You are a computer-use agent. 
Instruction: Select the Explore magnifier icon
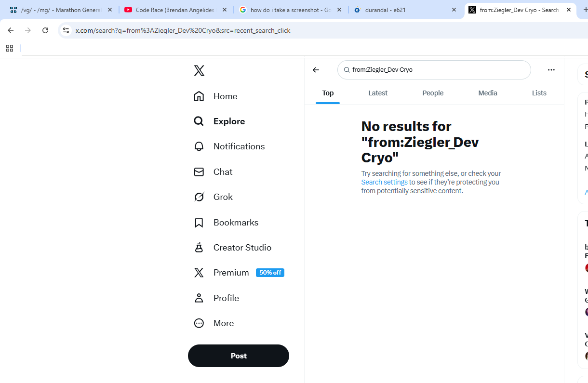[x=199, y=121]
